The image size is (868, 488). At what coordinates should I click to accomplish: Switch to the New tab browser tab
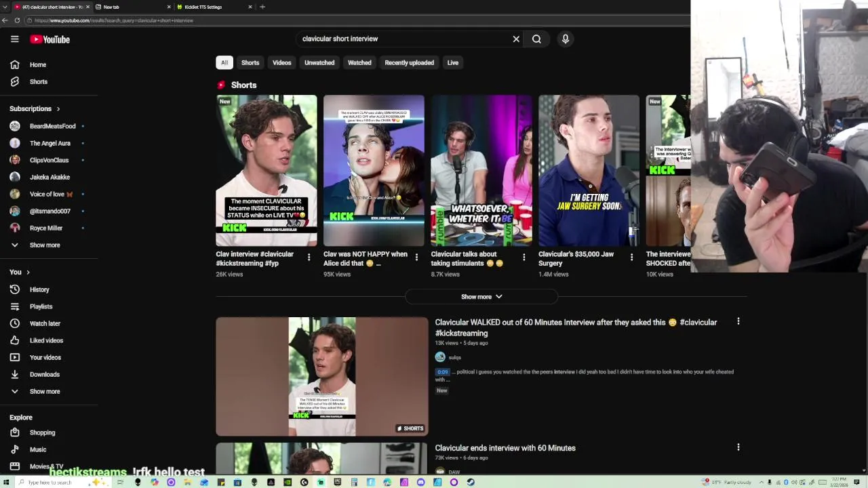134,7
